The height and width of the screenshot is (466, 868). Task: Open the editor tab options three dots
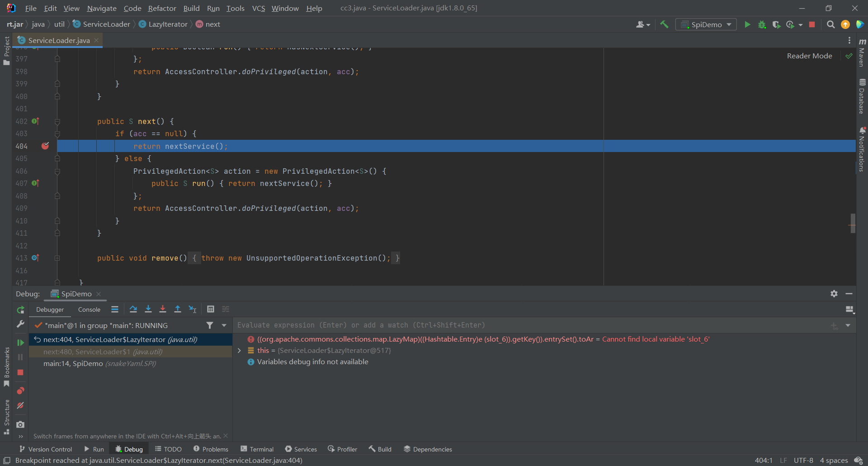(x=849, y=40)
